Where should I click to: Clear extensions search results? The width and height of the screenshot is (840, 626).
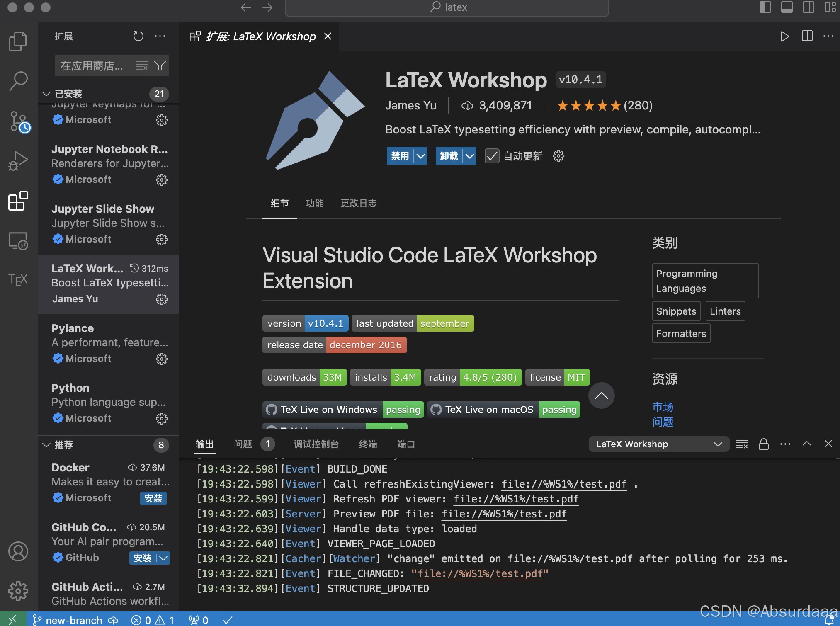(x=141, y=66)
